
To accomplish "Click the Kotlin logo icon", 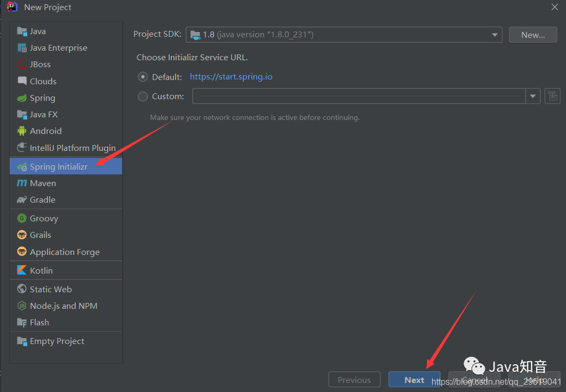I will 22,270.
